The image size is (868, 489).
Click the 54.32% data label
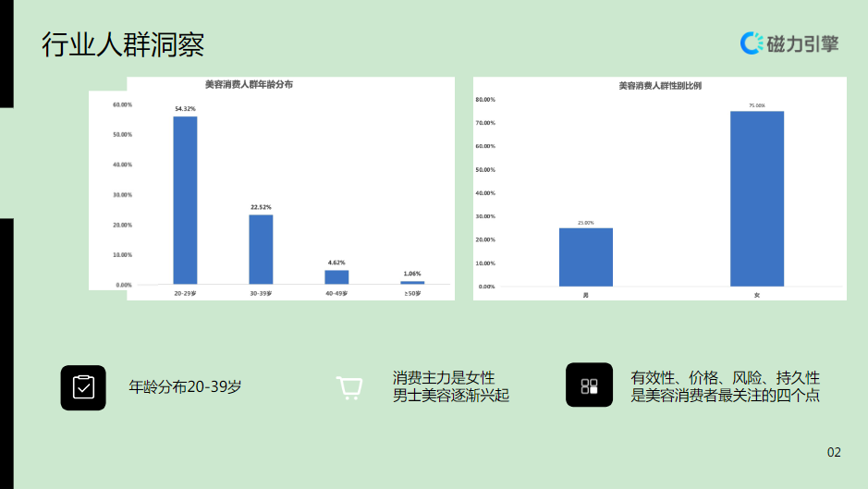tap(185, 109)
